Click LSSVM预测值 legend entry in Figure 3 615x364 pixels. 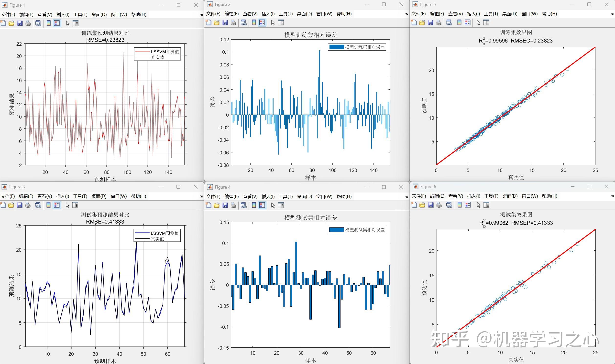(x=165, y=233)
